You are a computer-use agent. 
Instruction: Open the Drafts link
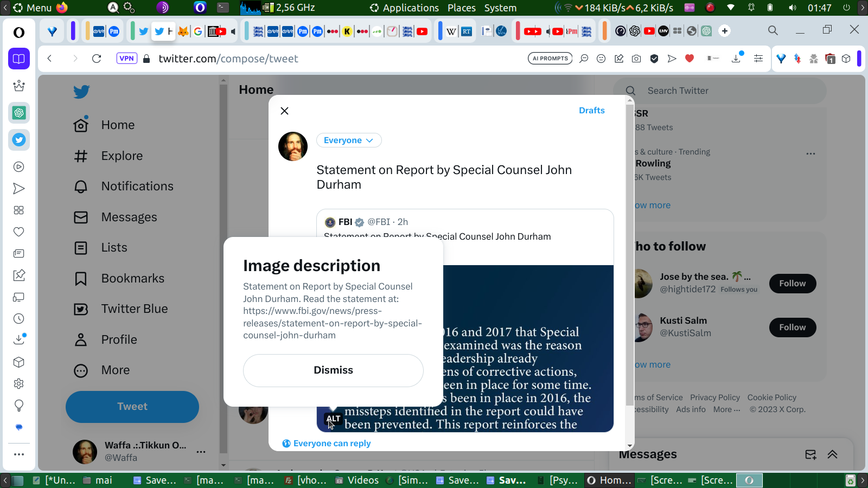(591, 110)
